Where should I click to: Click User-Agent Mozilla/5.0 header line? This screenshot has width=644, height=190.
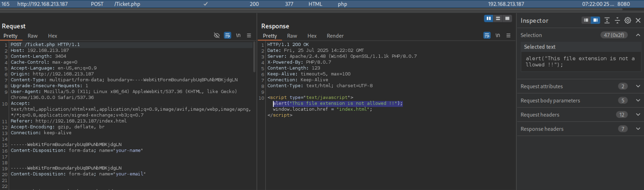[124, 94]
